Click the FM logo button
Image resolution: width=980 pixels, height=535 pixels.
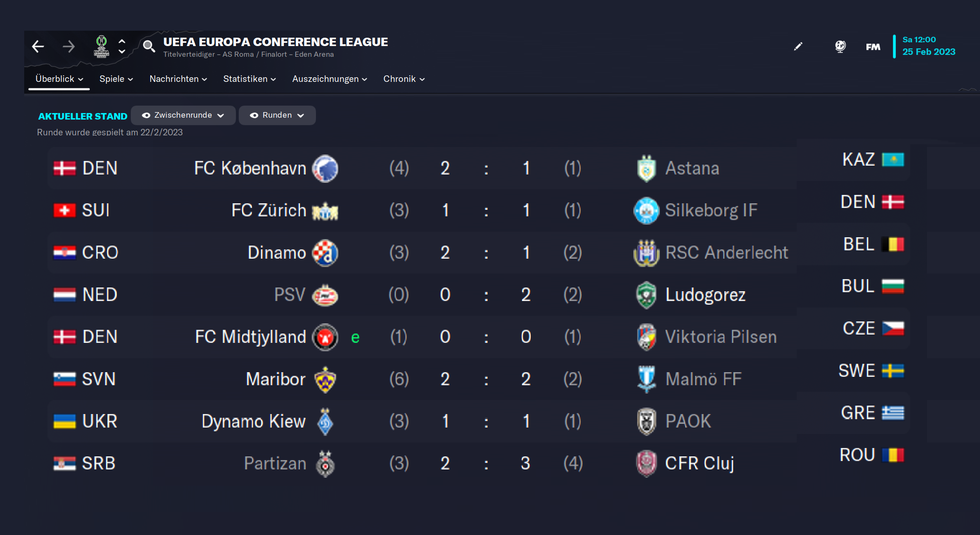click(x=873, y=47)
